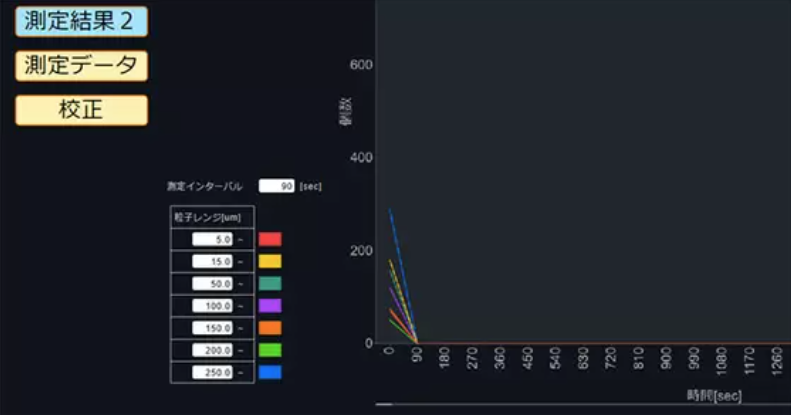Click the 測定データ button
This screenshot has width=791, height=415.
click(81, 66)
